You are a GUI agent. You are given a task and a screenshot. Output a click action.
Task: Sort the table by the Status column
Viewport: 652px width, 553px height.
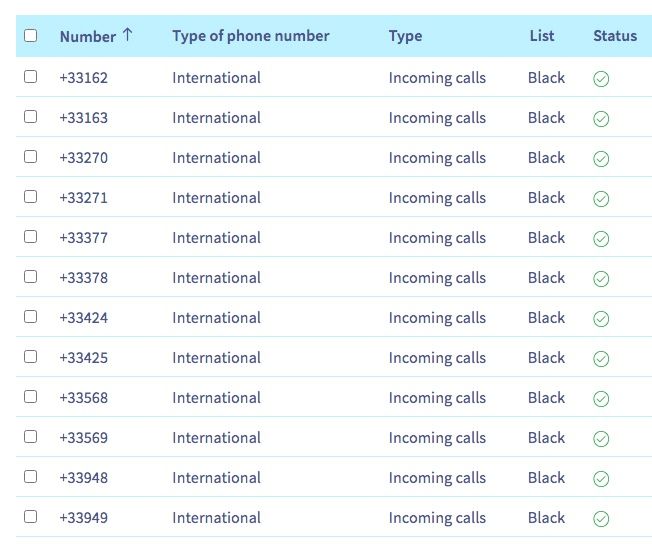point(614,36)
